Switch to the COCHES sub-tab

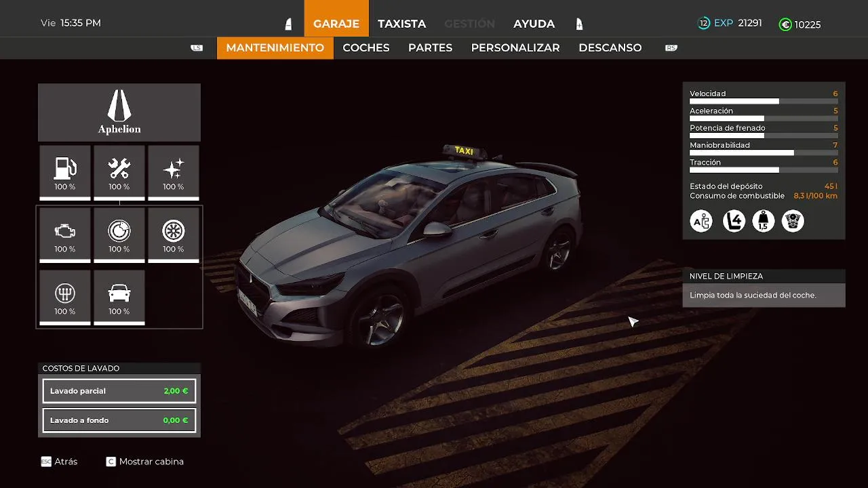tap(366, 48)
